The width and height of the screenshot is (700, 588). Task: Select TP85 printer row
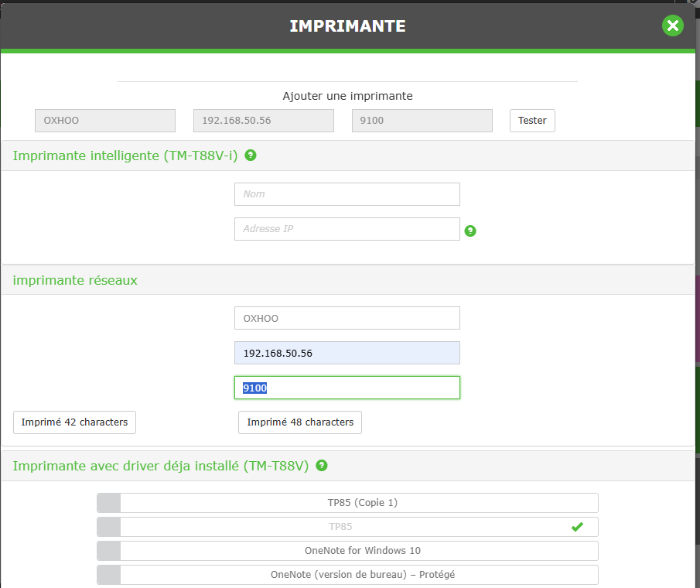coord(347,527)
